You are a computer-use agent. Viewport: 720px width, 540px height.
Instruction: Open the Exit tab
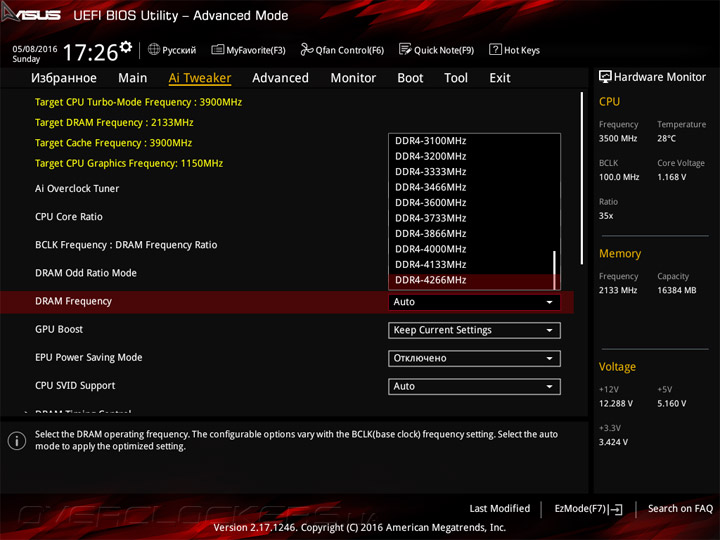point(500,78)
